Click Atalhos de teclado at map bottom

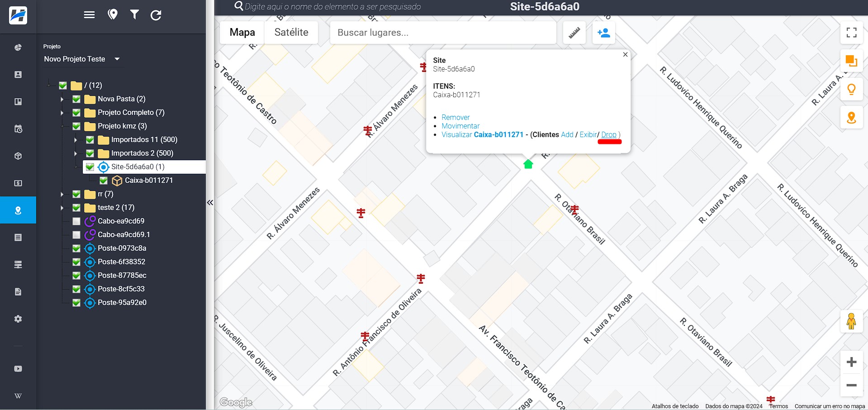[x=675, y=406]
